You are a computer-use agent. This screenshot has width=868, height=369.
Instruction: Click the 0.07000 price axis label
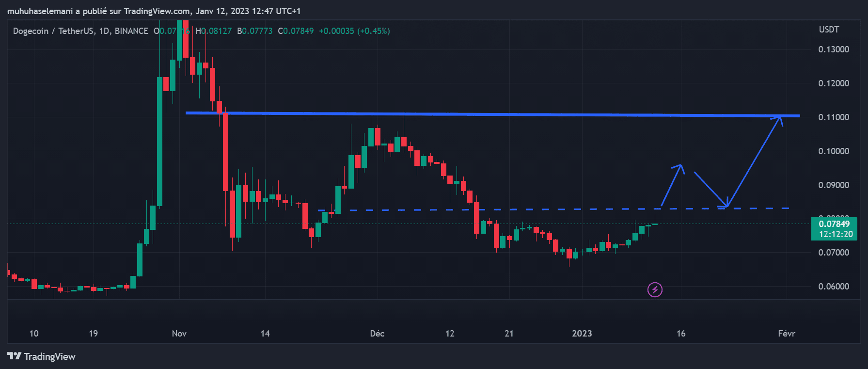(x=834, y=253)
